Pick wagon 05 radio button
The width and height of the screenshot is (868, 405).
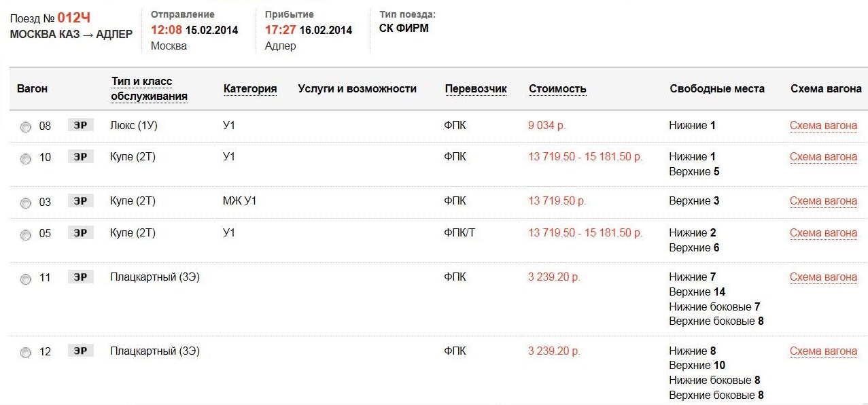click(x=26, y=235)
